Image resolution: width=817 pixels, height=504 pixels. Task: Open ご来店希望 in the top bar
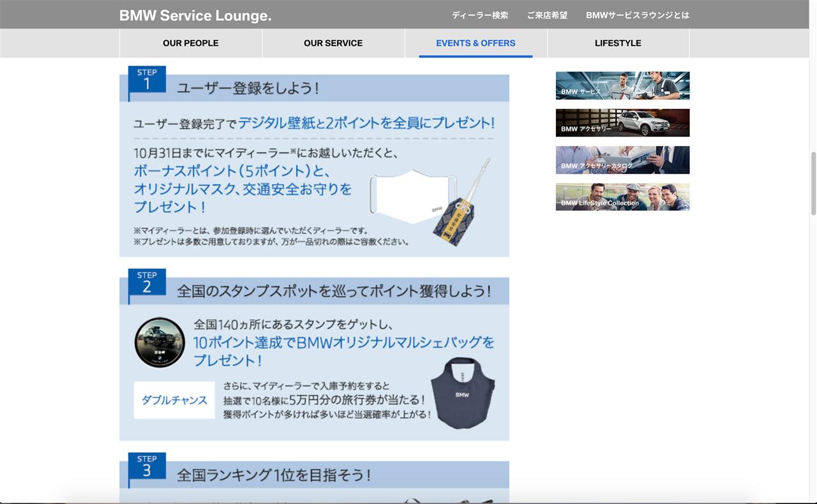tap(547, 15)
